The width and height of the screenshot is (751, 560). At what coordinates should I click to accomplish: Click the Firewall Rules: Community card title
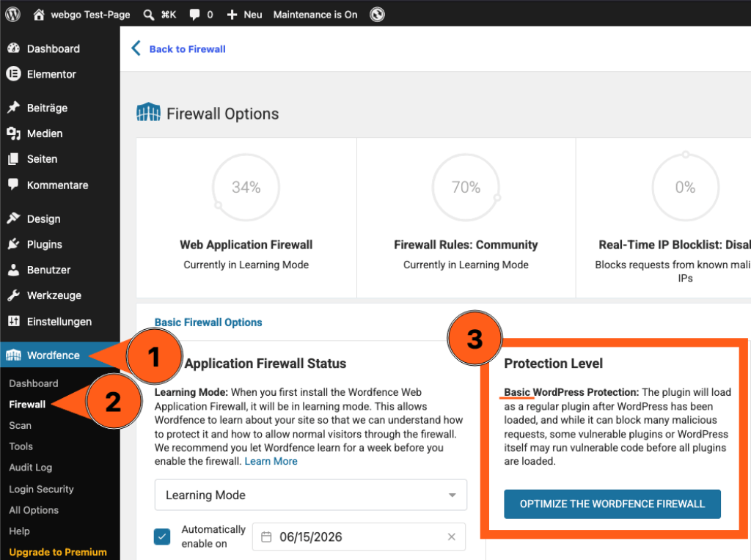click(466, 245)
